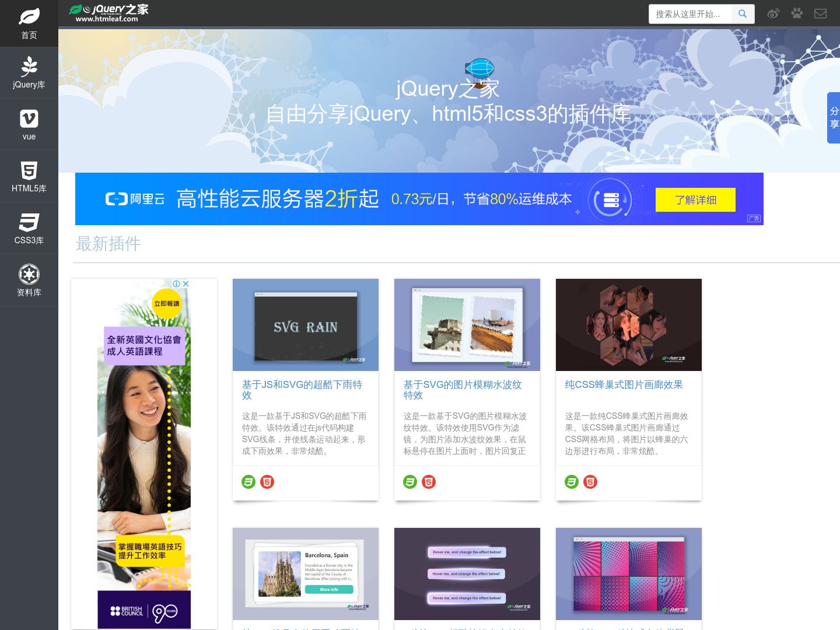Image resolution: width=840 pixels, height=630 pixels.
Task: Open the 分享 share side tab
Action: point(834,118)
